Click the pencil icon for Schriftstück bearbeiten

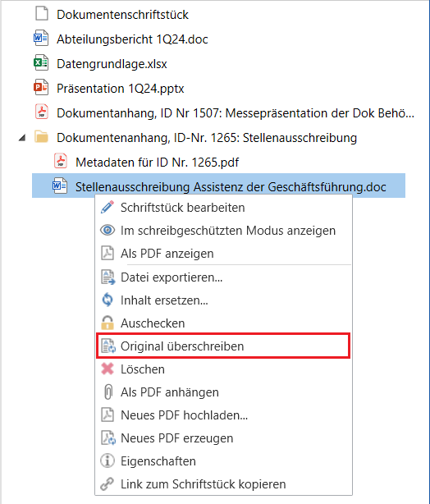(107, 208)
